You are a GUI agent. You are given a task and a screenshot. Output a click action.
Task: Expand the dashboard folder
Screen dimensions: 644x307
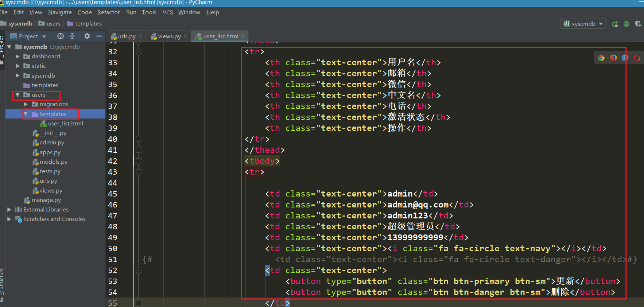tap(18, 57)
